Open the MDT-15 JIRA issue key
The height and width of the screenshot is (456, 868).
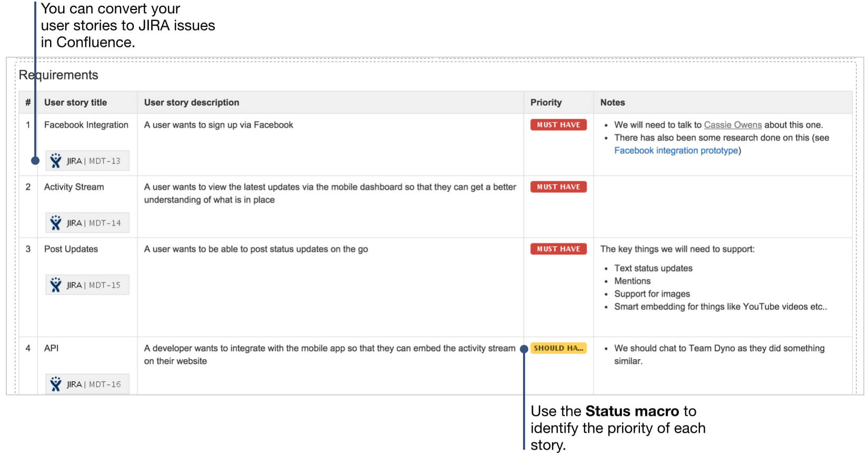pos(104,285)
